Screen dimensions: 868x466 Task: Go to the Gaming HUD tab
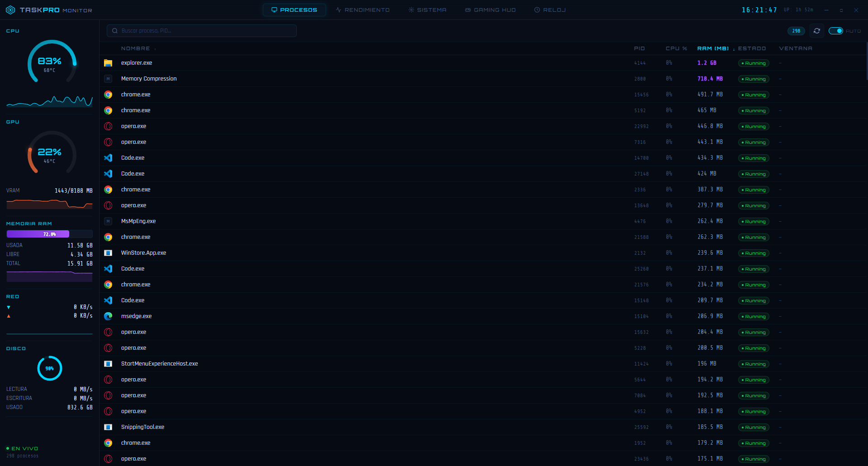point(490,10)
